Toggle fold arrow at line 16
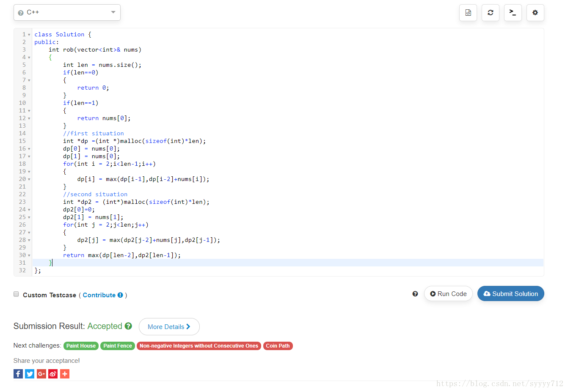 pos(29,149)
